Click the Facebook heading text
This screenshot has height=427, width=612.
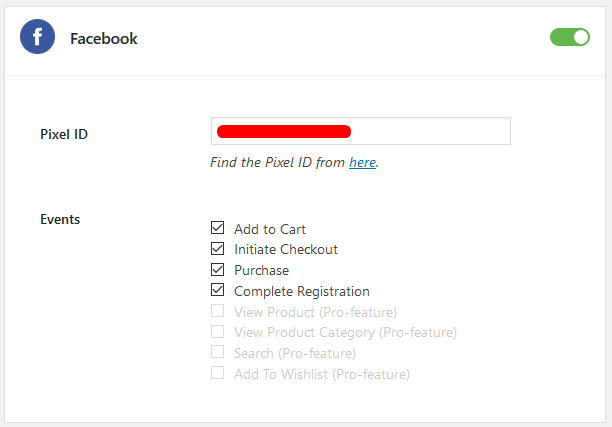pos(104,39)
